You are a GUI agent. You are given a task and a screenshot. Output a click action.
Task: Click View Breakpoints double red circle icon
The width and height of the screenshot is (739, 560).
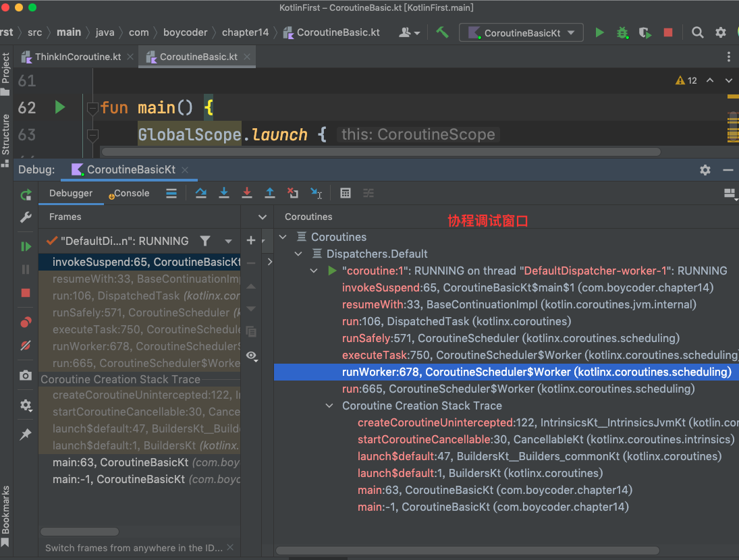click(26, 323)
